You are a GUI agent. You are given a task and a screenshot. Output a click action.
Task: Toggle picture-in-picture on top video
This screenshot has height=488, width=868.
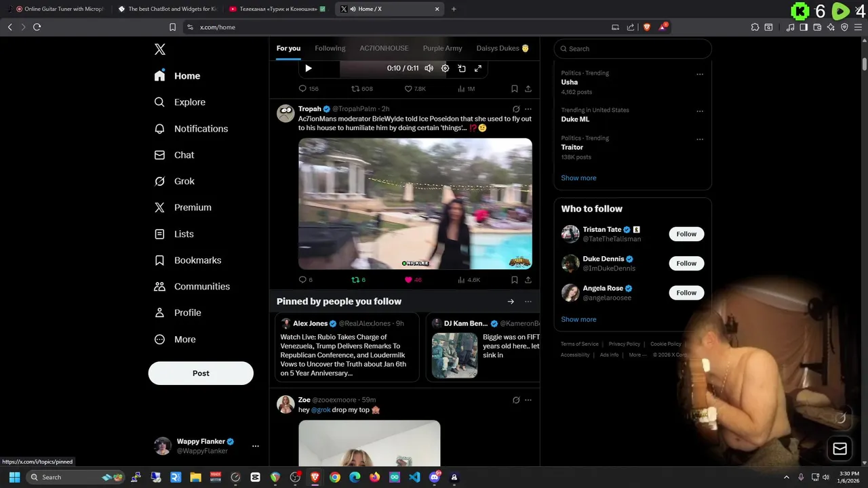(462, 68)
